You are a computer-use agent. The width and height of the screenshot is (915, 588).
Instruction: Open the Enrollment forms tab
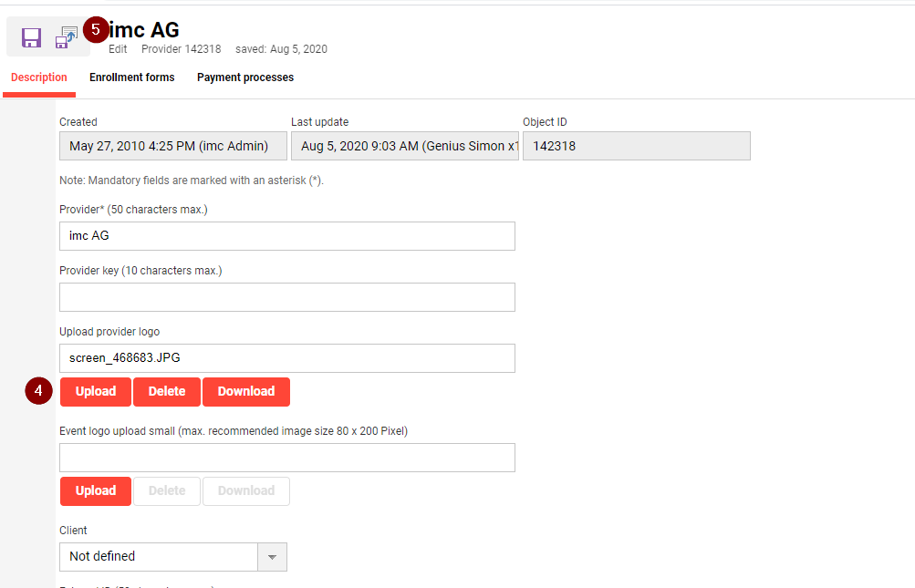coord(131,77)
